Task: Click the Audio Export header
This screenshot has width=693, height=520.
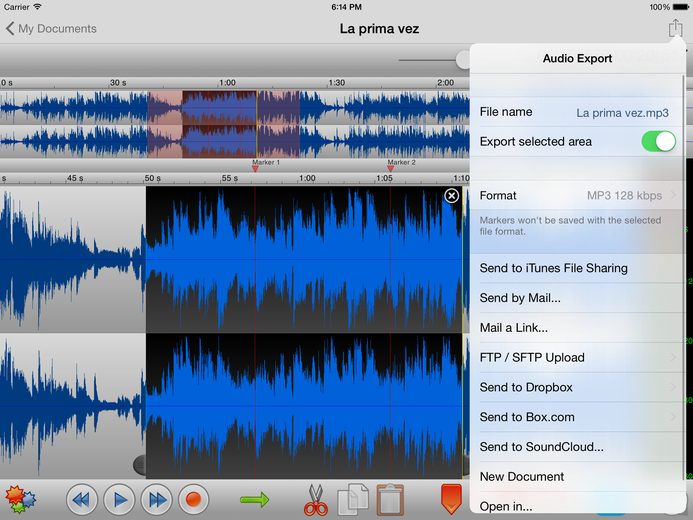Action: 577,58
